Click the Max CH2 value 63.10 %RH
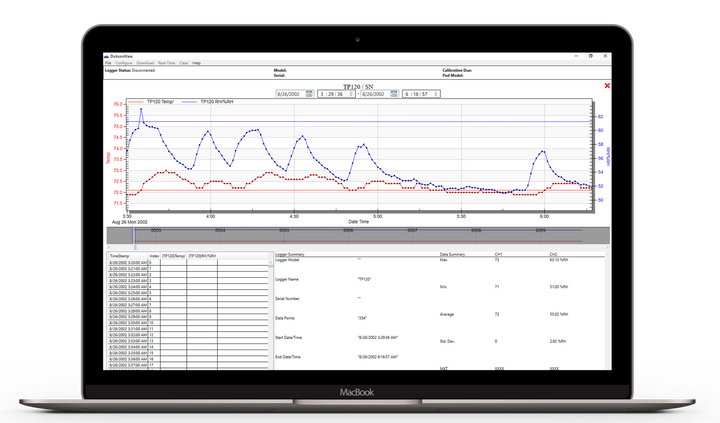Screen dimensions: 720x423 tap(558, 260)
